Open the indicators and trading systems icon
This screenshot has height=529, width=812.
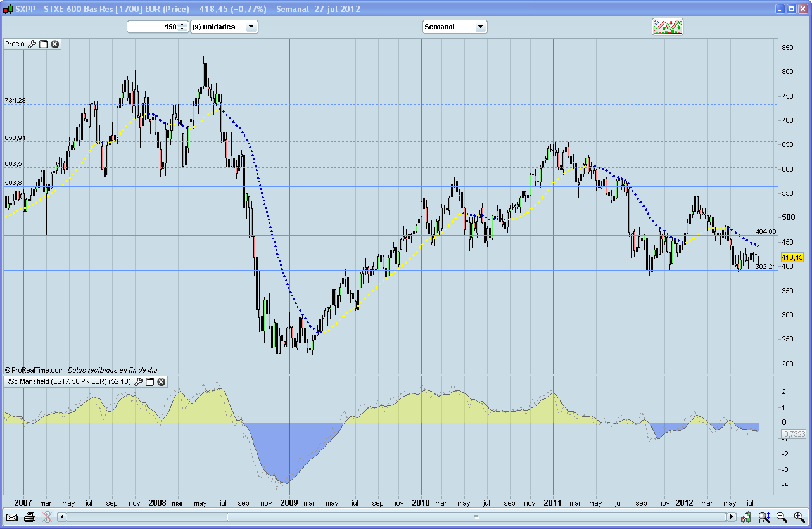click(x=668, y=27)
